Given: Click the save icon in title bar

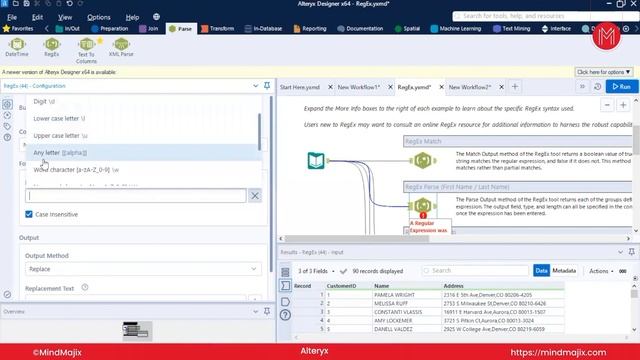Looking at the screenshot, I should tap(26, 4).
